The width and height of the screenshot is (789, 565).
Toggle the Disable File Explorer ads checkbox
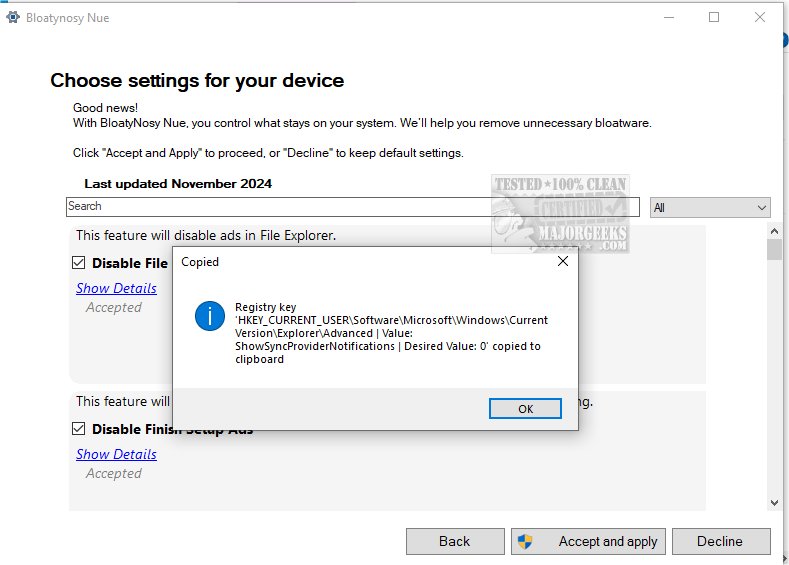(x=79, y=263)
